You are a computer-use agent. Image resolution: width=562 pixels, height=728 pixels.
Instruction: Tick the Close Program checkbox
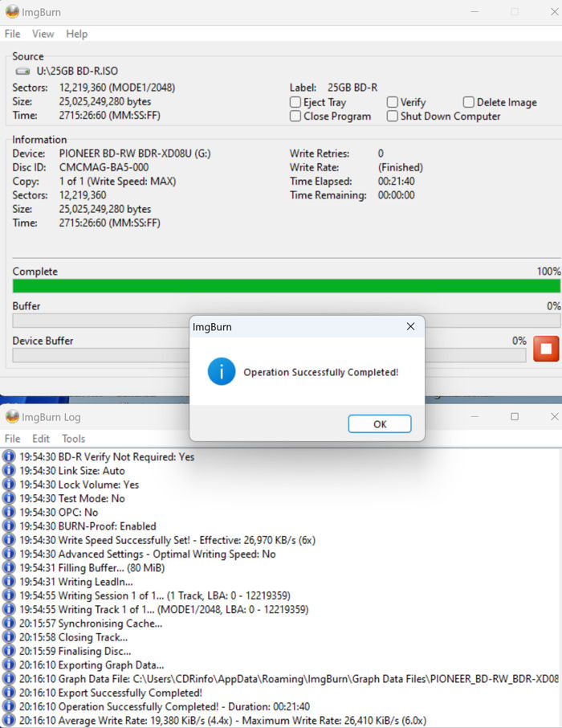(x=295, y=116)
